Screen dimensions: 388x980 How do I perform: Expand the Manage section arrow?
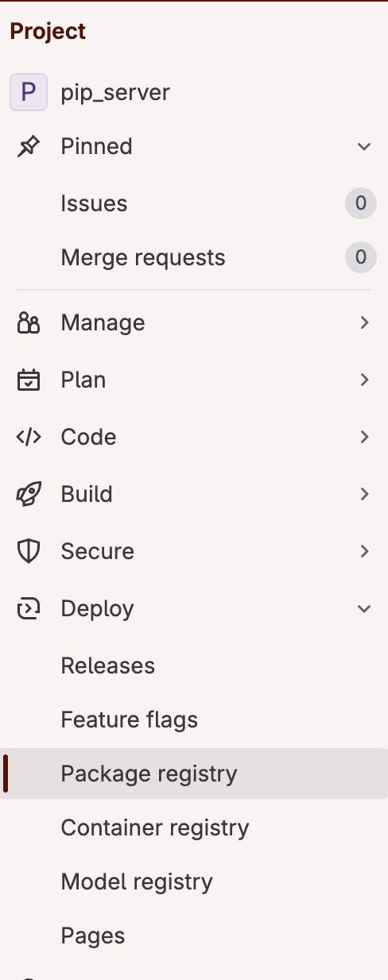pos(364,322)
